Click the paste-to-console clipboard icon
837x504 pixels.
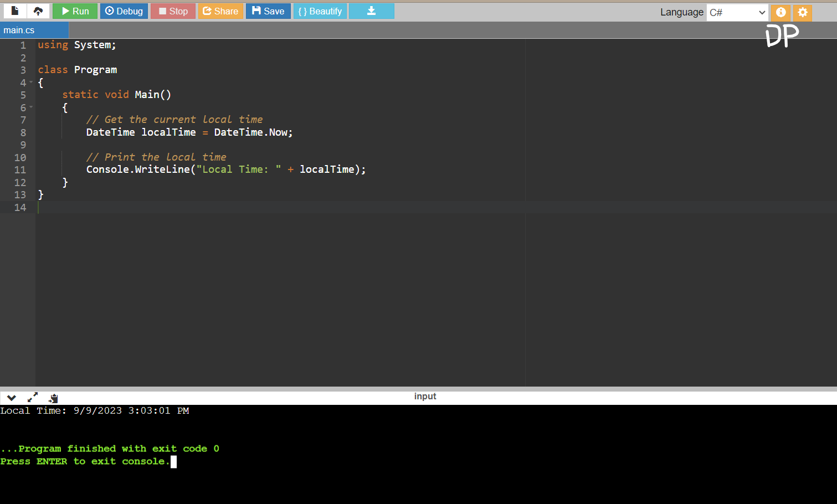click(x=53, y=397)
